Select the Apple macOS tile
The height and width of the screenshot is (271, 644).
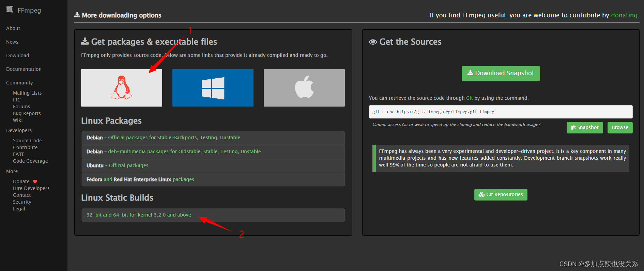pyautogui.click(x=304, y=88)
